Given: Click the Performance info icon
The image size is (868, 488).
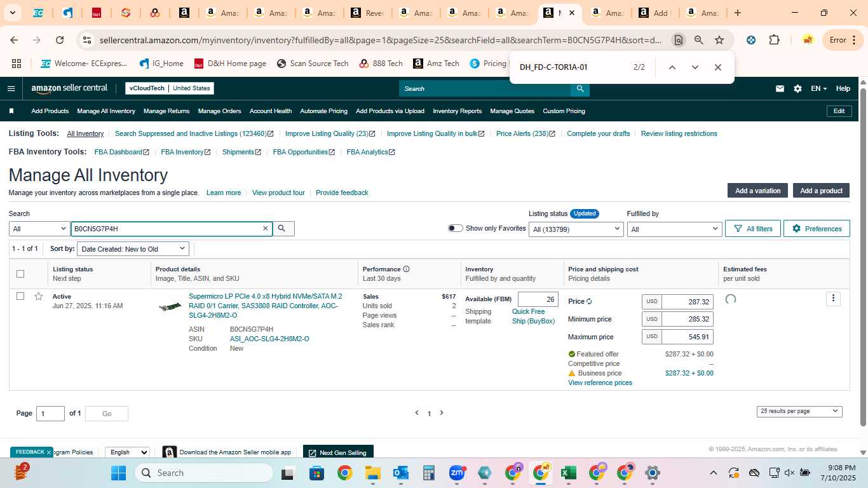Looking at the screenshot, I should click(x=406, y=269).
